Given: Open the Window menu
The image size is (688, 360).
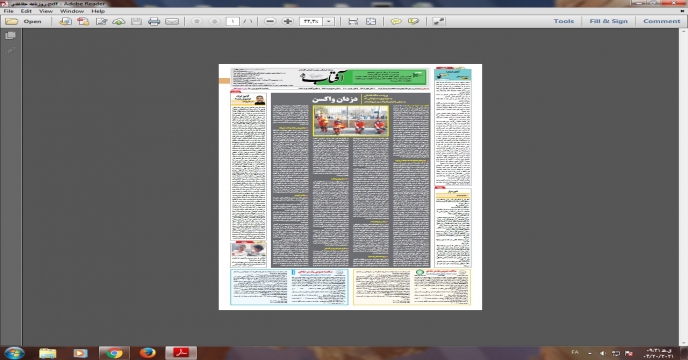Looking at the screenshot, I should click(72, 11).
